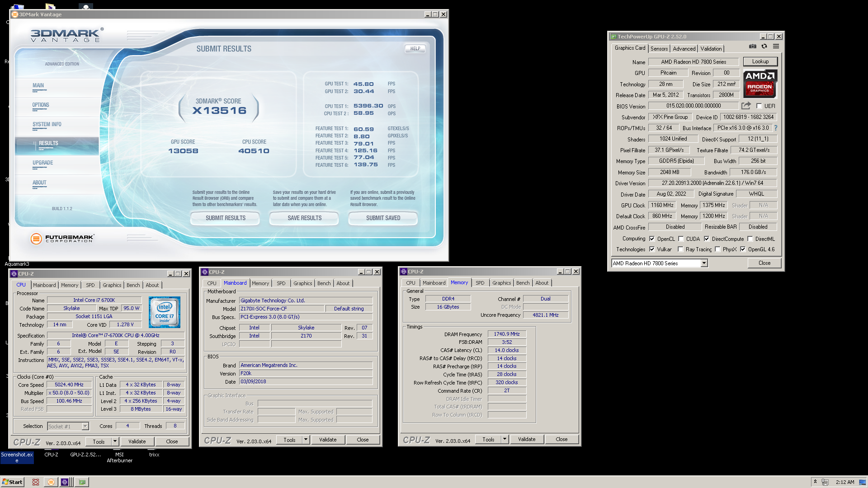Click the 3DMark Vantage title bar icon
The width and height of the screenshot is (868, 488).
coord(15,14)
